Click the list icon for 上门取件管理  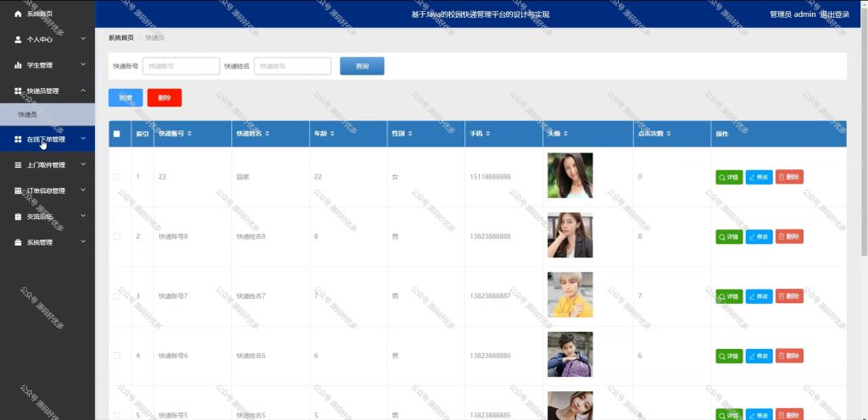[18, 165]
